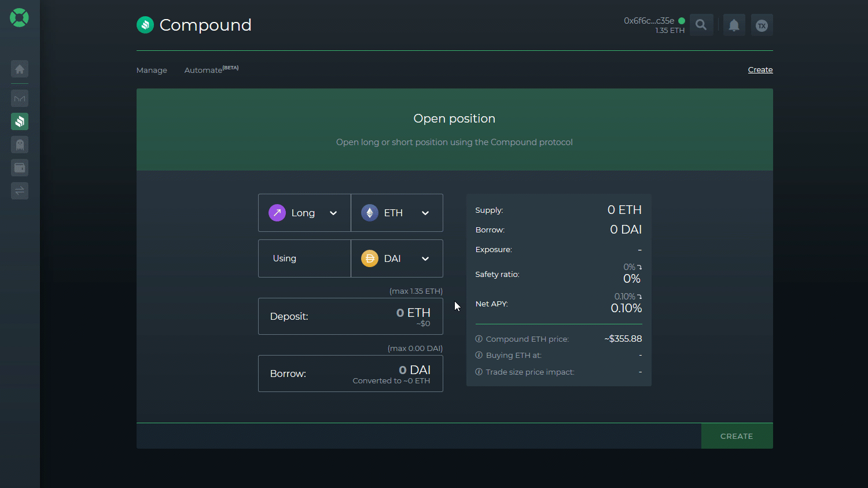Viewport: 868px width, 488px height.
Task: Click the "Open position" heading
Action: [454, 119]
